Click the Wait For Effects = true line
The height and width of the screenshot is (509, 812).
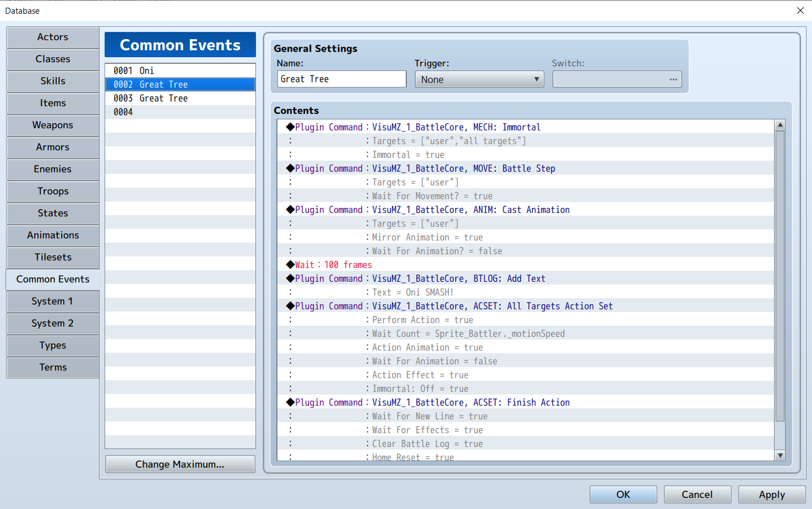(x=526, y=430)
